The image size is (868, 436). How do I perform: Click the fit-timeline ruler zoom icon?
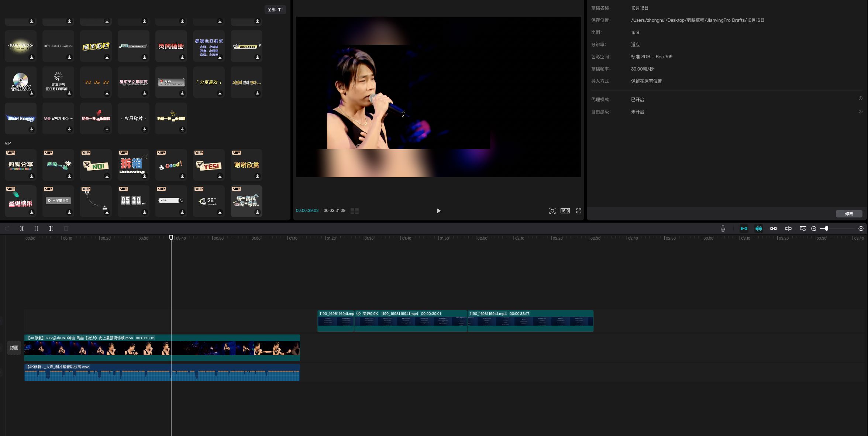(x=803, y=229)
